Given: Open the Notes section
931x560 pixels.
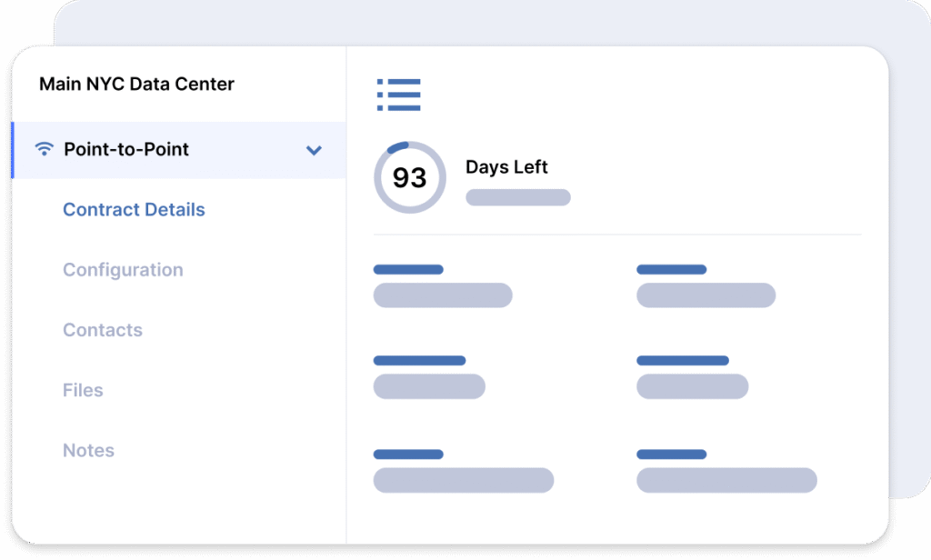Looking at the screenshot, I should click(x=88, y=450).
